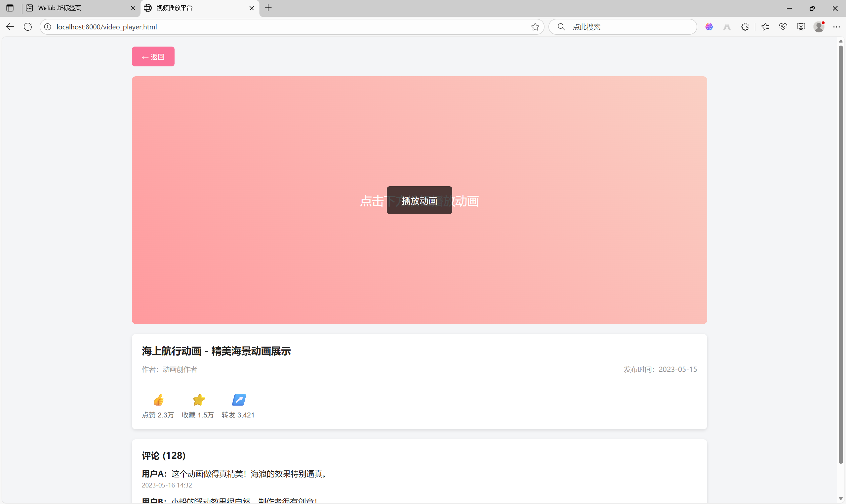Click the profile avatar with notification dot
The width and height of the screenshot is (846, 504).
click(819, 27)
